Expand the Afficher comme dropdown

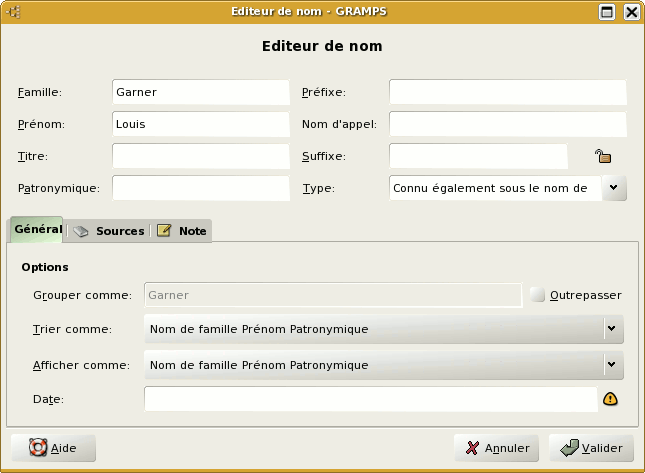point(610,364)
